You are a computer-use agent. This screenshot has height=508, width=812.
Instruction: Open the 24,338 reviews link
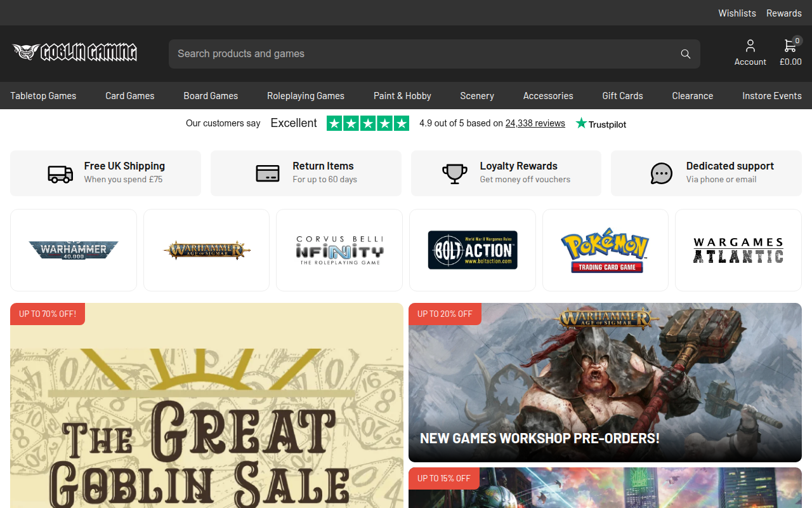tap(535, 123)
